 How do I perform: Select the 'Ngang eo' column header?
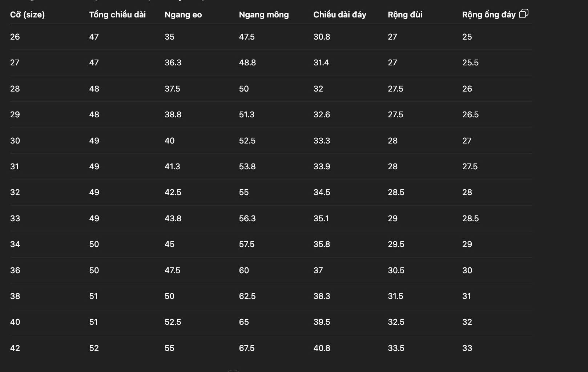183,15
